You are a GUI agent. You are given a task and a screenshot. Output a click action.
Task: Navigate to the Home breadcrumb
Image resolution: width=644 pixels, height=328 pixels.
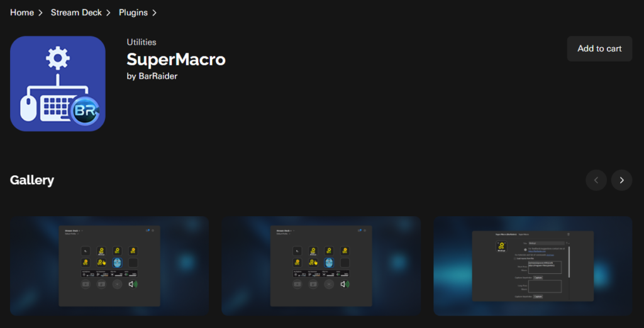tap(22, 13)
